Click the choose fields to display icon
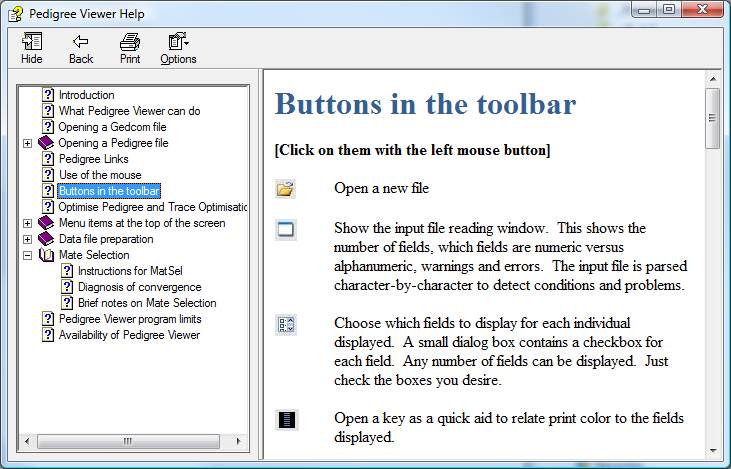Viewport: 731px width, 469px height. pyautogui.click(x=285, y=324)
